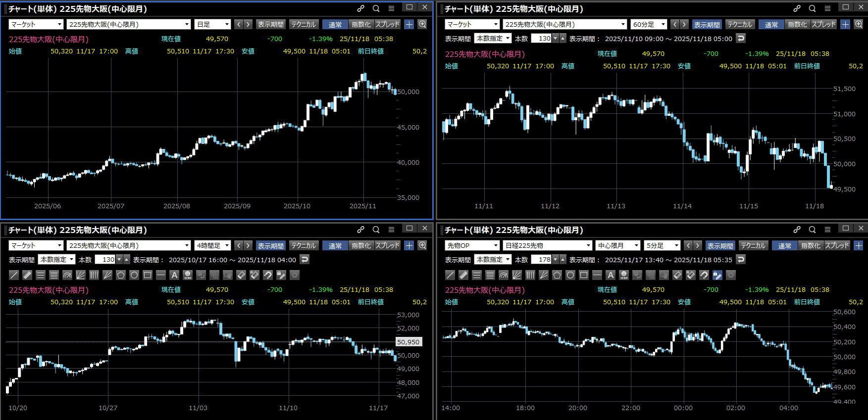Open the hamburger menu in 5分足 chart title bar
The height and width of the screenshot is (420, 868).
(x=827, y=230)
